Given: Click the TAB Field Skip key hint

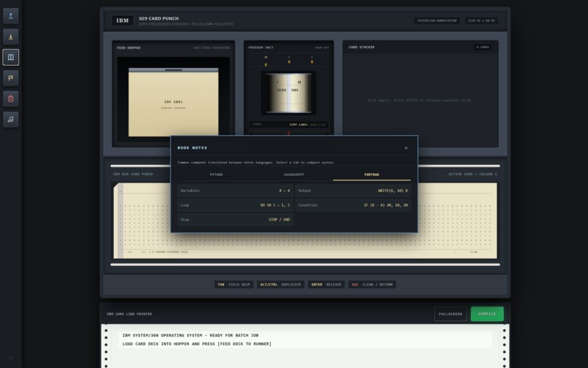Looking at the screenshot, I should (233, 285).
